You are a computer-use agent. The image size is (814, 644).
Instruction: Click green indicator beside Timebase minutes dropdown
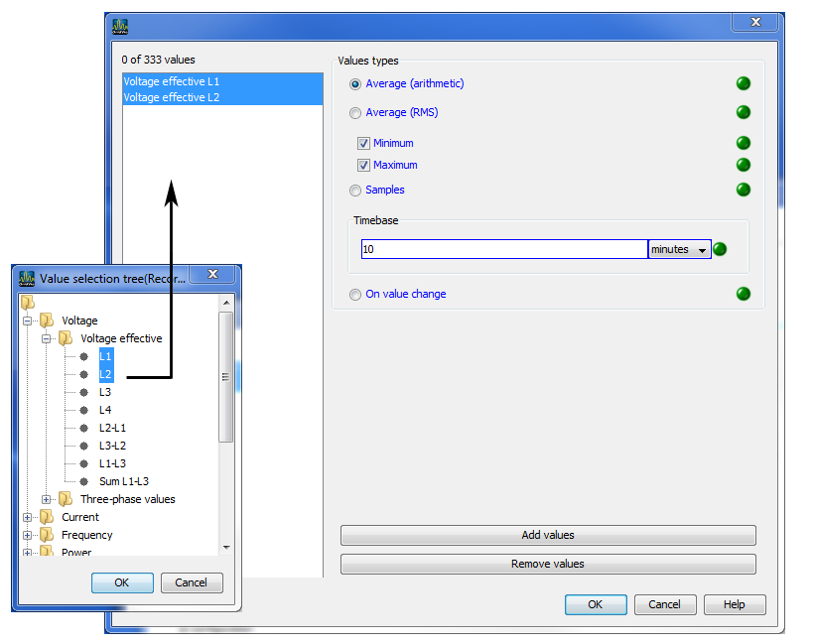point(720,250)
